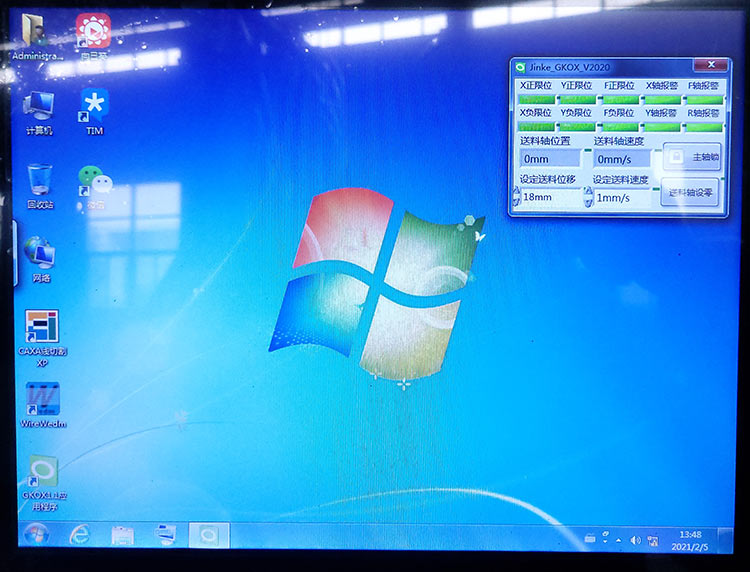Launch TIM messenger shortcut
The image size is (750, 572).
click(95, 112)
